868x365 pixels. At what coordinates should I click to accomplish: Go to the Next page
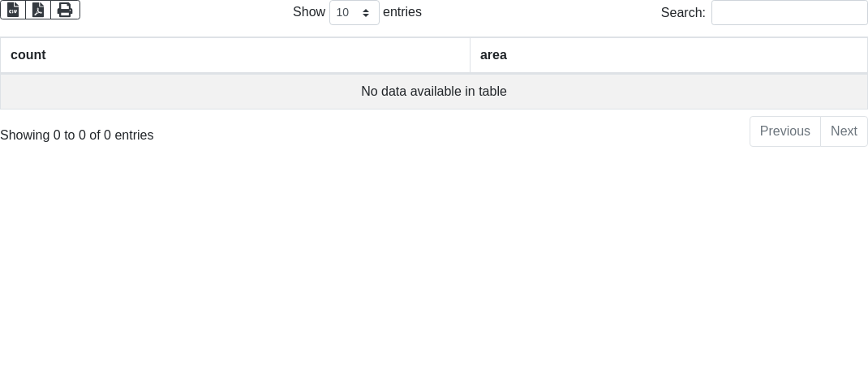[844, 131]
